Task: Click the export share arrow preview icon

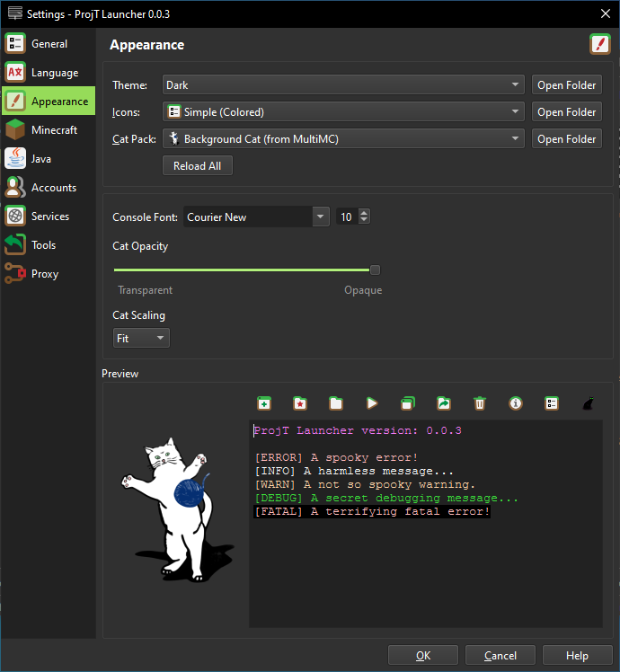Action: coord(444,403)
